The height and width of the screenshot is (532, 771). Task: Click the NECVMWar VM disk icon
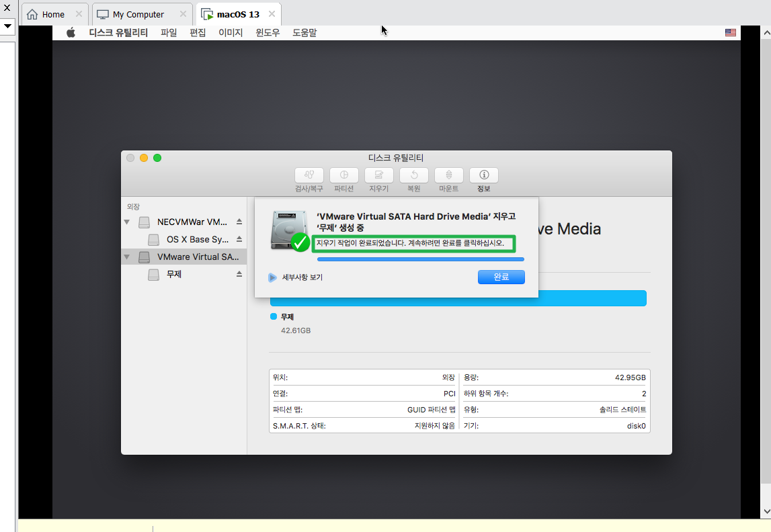point(144,222)
